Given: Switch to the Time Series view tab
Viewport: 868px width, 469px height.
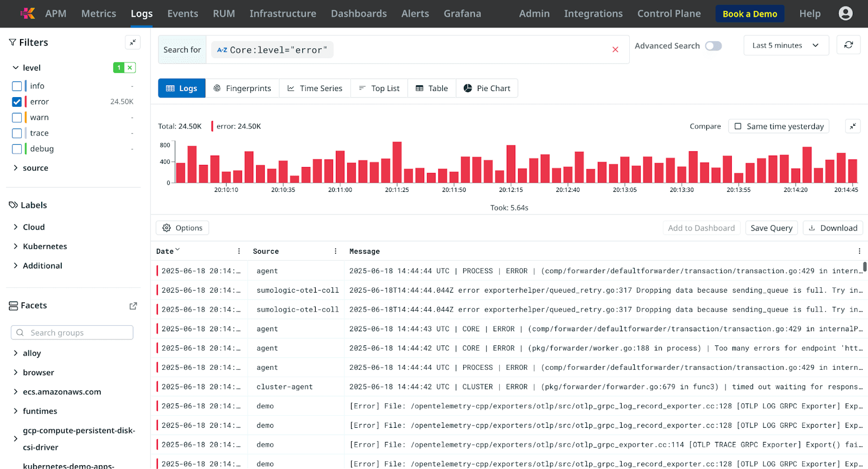Looking at the screenshot, I should 315,88.
